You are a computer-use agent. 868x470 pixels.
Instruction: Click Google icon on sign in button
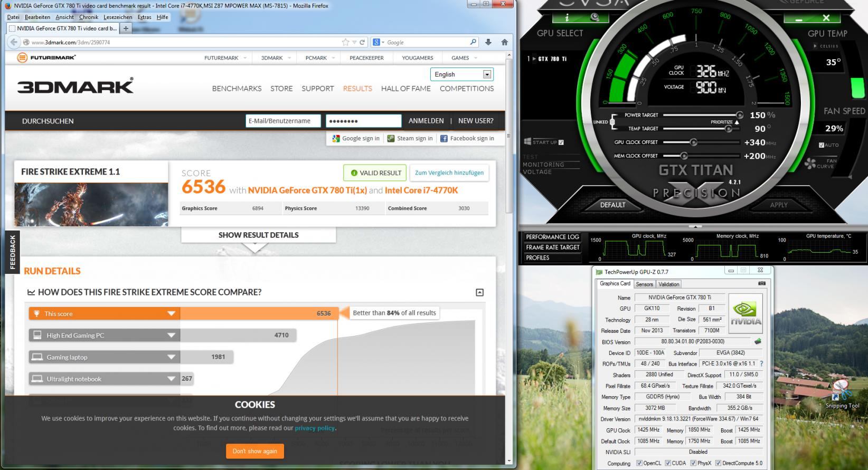336,138
